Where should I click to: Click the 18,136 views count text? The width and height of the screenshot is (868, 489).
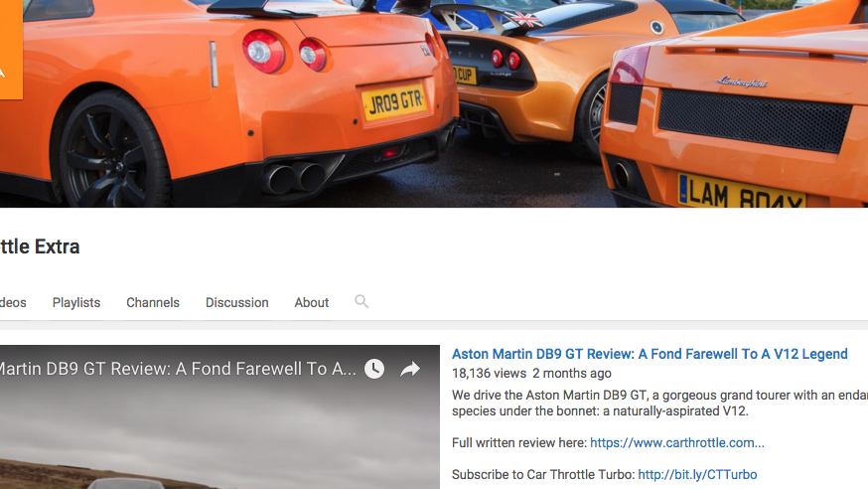(489, 374)
